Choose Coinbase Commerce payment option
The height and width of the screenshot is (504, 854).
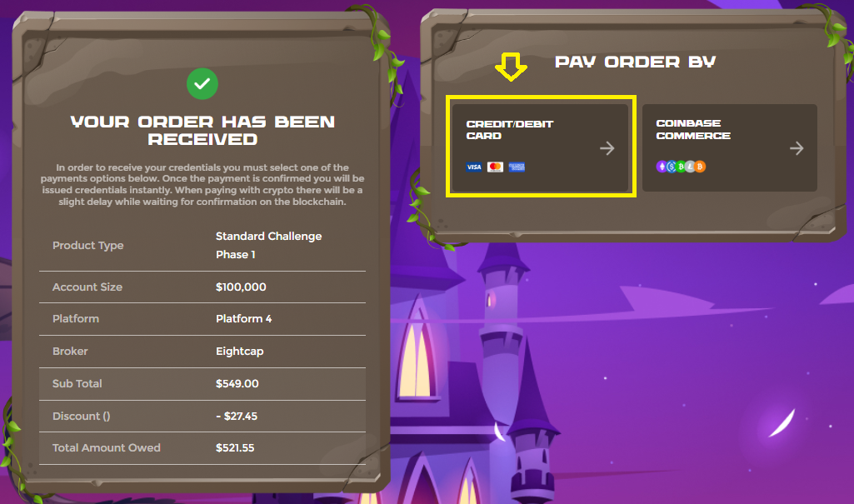click(729, 147)
